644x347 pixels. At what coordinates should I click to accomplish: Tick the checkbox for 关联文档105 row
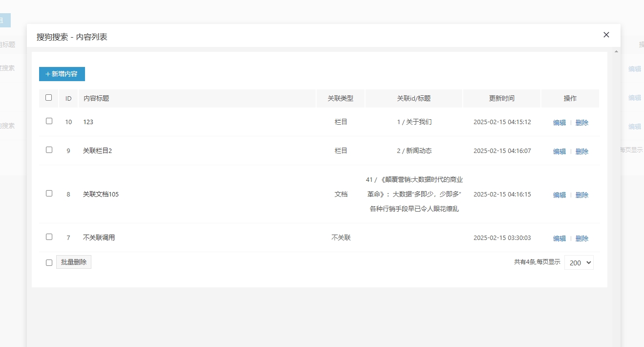[x=49, y=194]
